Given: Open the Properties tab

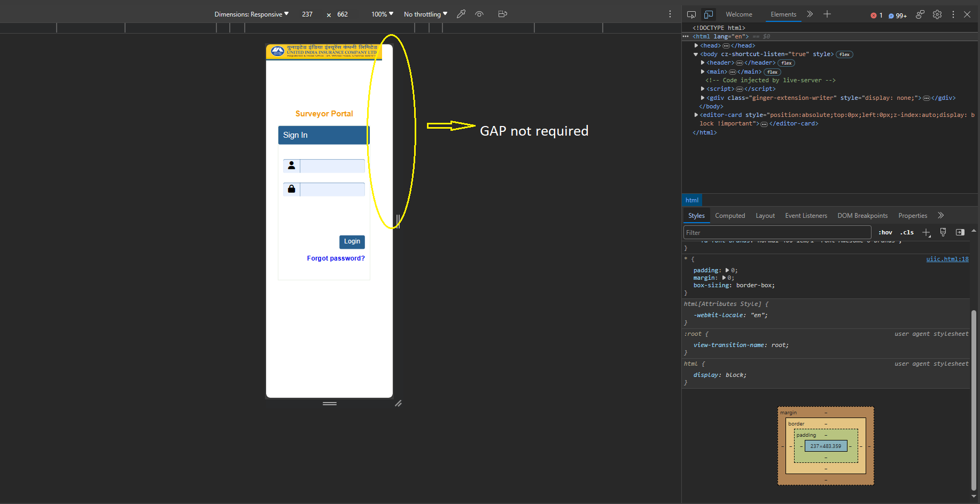Looking at the screenshot, I should click(x=913, y=216).
